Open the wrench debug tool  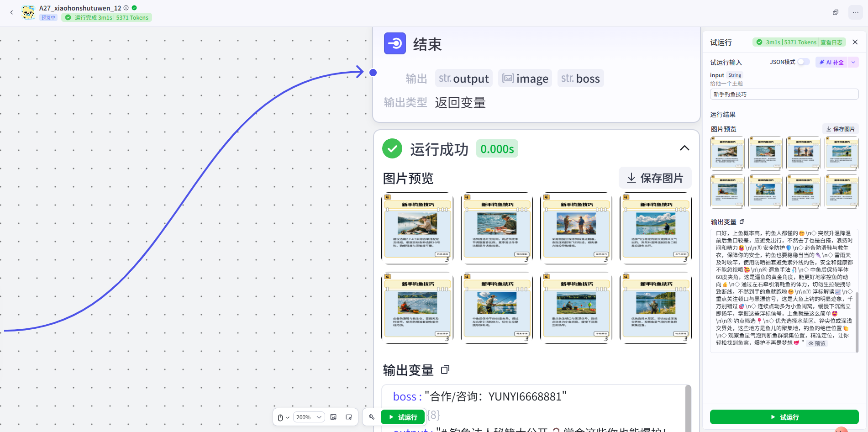(372, 417)
